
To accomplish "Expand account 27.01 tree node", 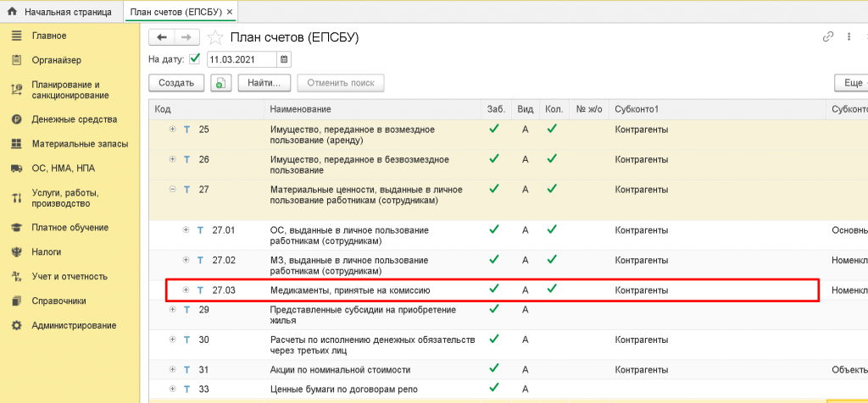I will (x=186, y=230).
